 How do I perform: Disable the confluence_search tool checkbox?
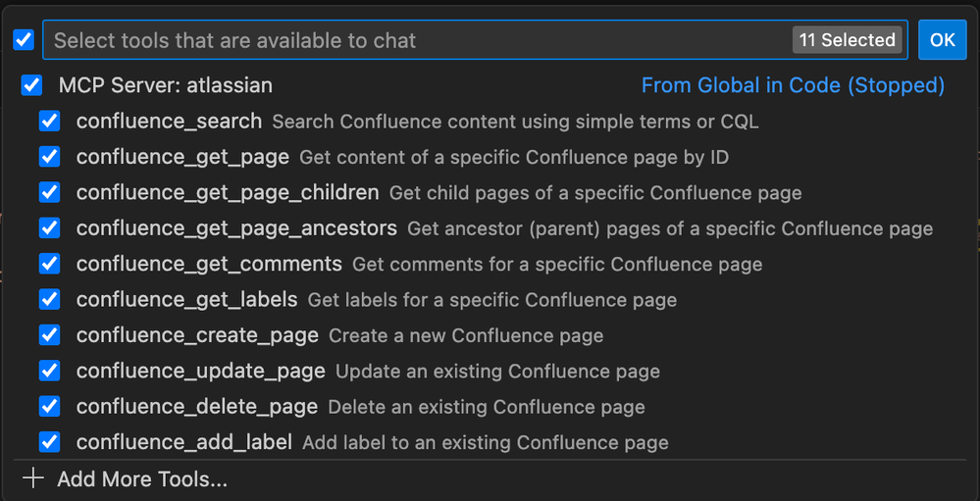(x=49, y=122)
